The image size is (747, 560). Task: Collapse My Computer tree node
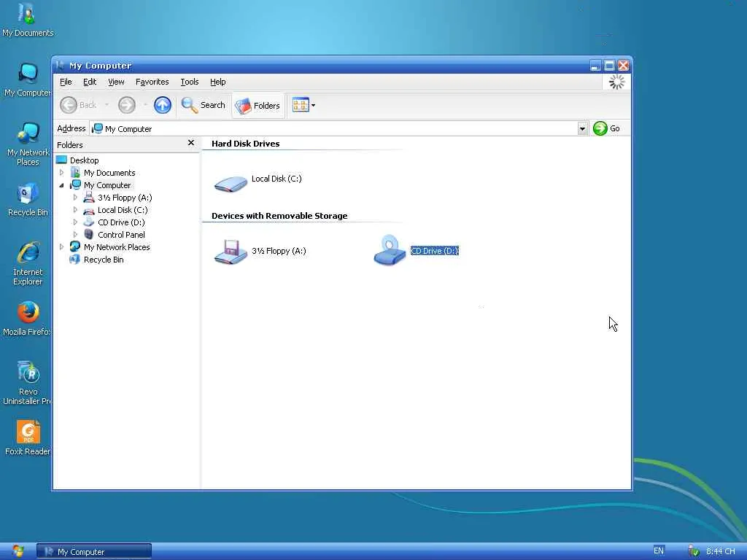click(x=61, y=185)
